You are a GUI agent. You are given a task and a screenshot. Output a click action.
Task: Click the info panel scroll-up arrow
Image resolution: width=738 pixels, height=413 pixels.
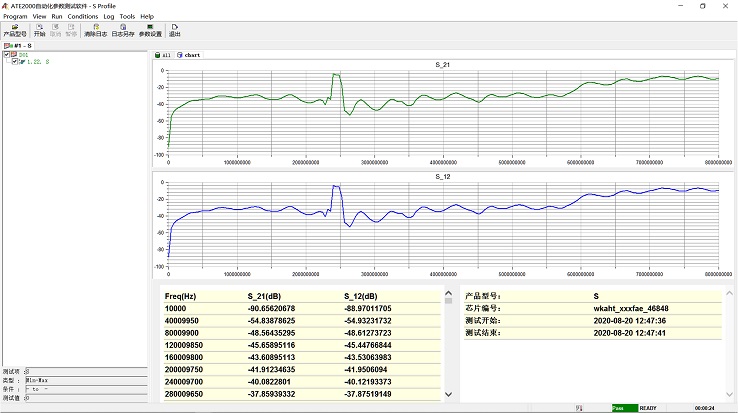pos(729,293)
